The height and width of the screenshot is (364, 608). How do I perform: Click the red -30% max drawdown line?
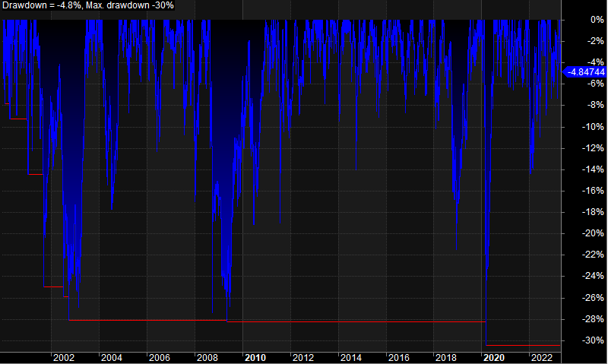coord(523,346)
